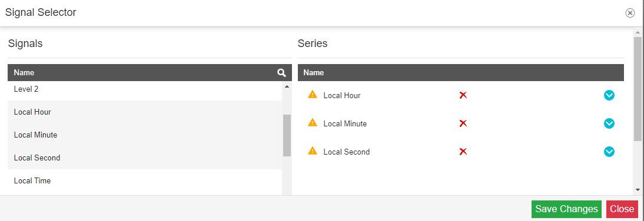Screen dimensions: 644x221
Task: Expand Local Second series options chevron
Action: (x=609, y=152)
